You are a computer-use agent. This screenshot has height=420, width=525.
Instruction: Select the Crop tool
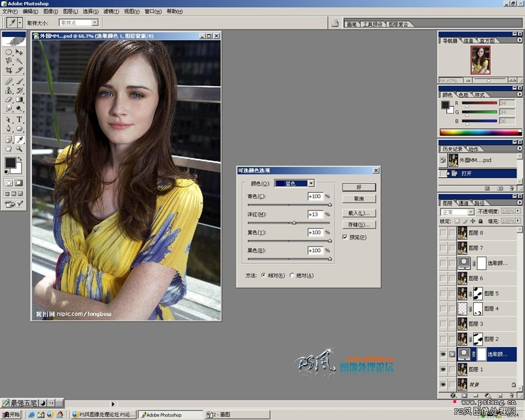point(9,70)
